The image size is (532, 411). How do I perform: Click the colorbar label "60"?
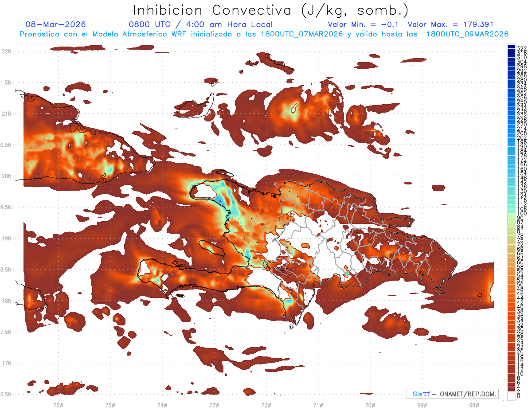coord(520,262)
